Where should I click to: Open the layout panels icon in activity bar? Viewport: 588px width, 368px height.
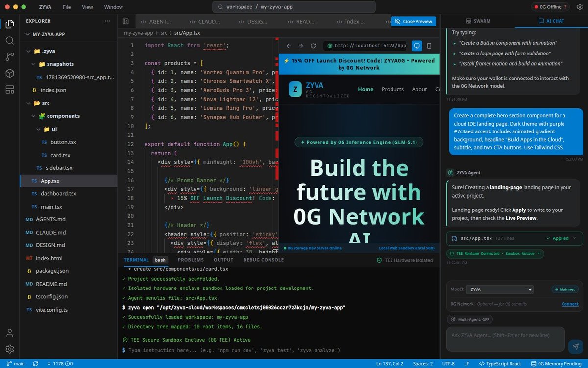click(9, 89)
